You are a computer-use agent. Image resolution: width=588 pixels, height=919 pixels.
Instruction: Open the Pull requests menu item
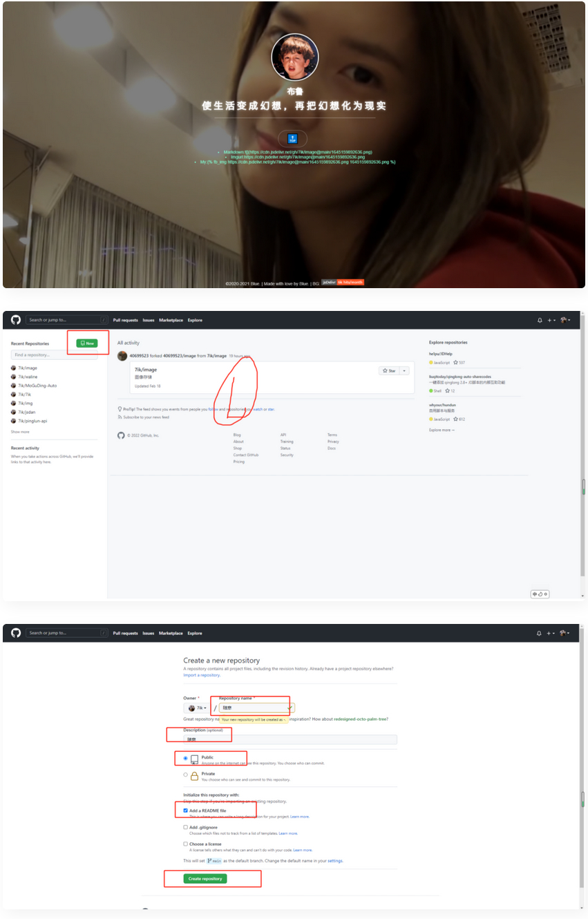pyautogui.click(x=126, y=320)
